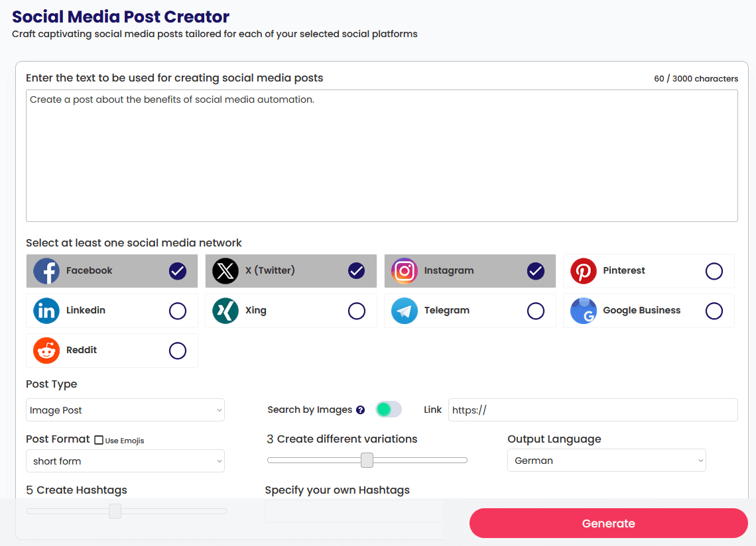
Task: Select the Reddit network row
Action: coord(111,351)
